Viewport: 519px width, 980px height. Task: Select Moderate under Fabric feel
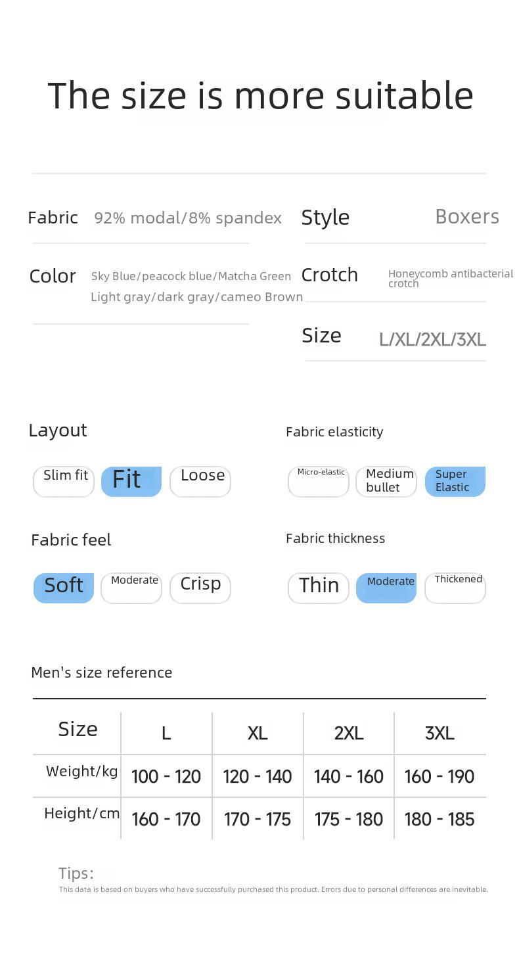pos(131,588)
